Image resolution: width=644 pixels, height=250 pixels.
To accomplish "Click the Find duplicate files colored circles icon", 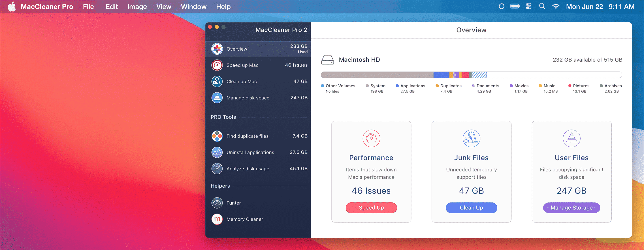I will click(217, 136).
